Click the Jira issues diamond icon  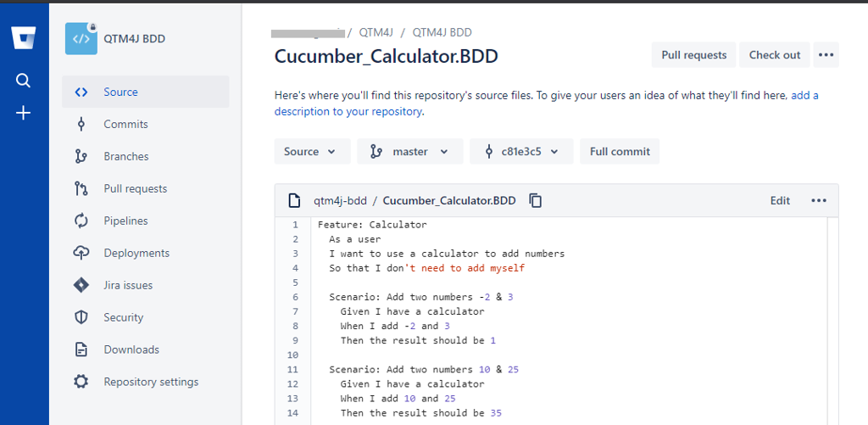point(81,285)
